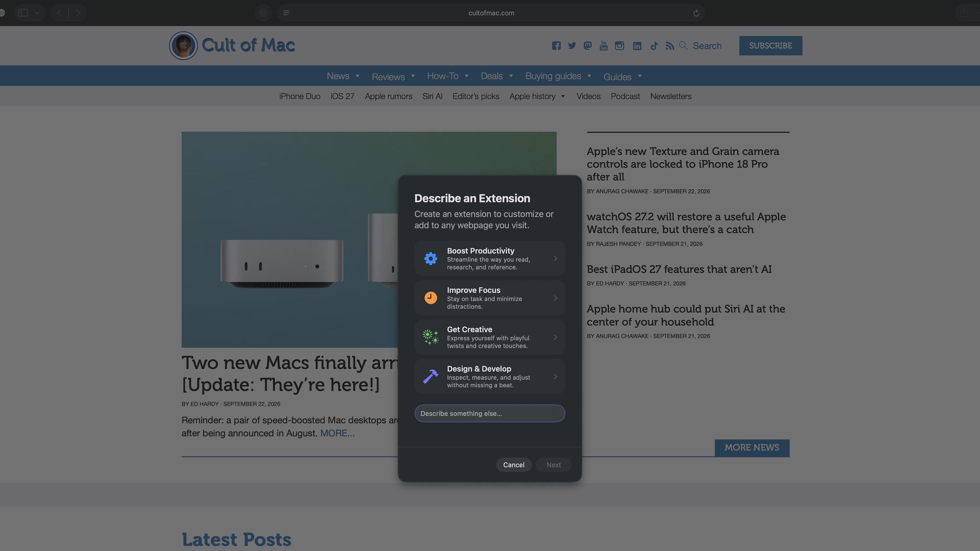Open the Twitter social icon
The height and width of the screenshot is (551, 980).
572,46
